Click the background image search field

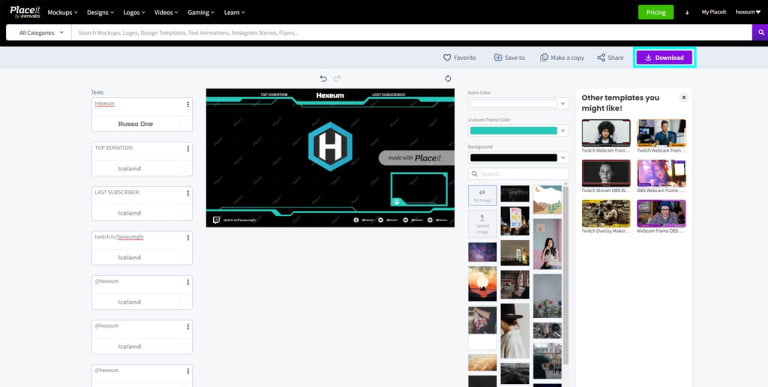click(x=519, y=174)
